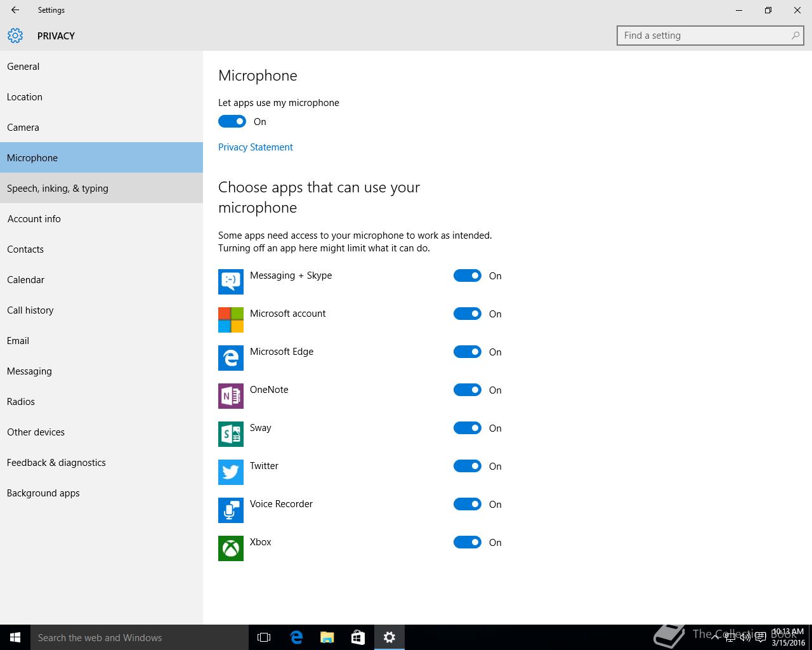Open File Explorer from the taskbar
Screen dimensions: 812x650
[327, 637]
